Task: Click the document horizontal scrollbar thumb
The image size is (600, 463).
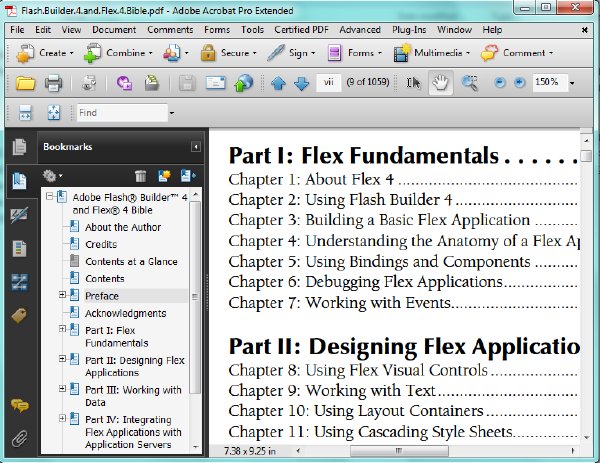Action: click(399, 451)
